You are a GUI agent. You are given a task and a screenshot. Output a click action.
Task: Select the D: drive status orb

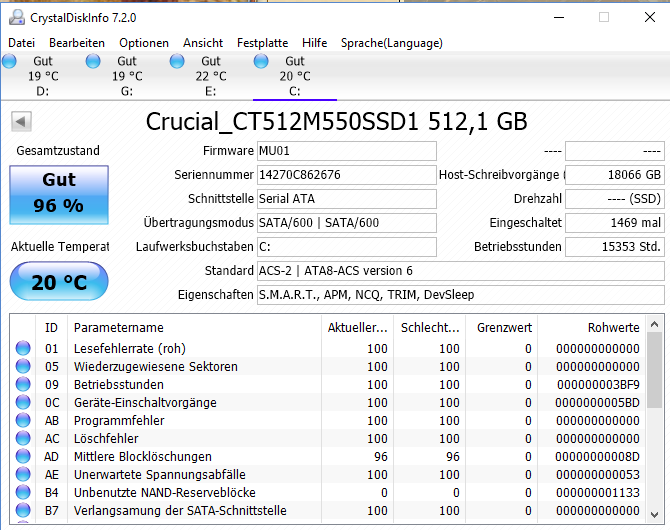coord(9,62)
